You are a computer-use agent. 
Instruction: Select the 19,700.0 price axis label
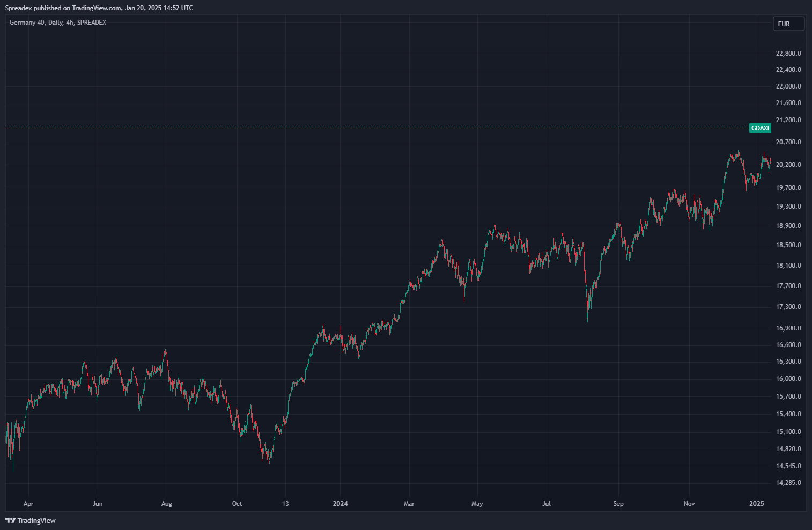(x=788, y=188)
